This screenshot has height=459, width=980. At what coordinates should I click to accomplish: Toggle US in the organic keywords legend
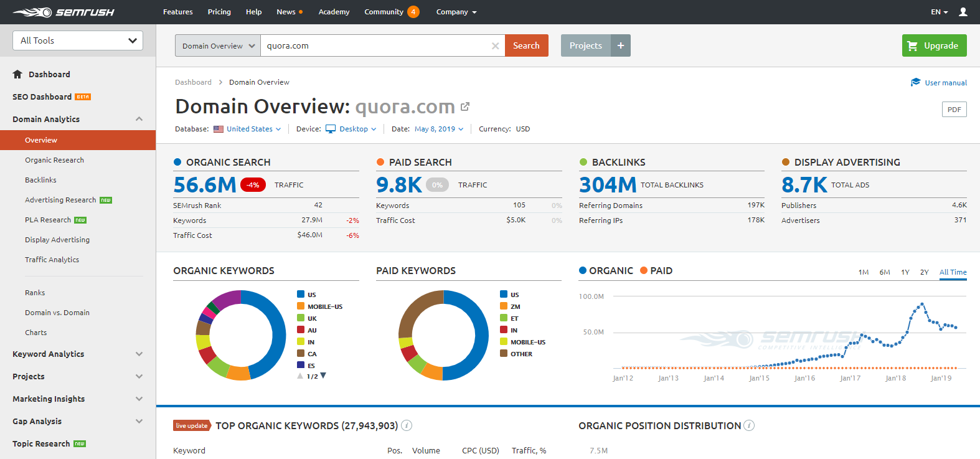tap(306, 295)
